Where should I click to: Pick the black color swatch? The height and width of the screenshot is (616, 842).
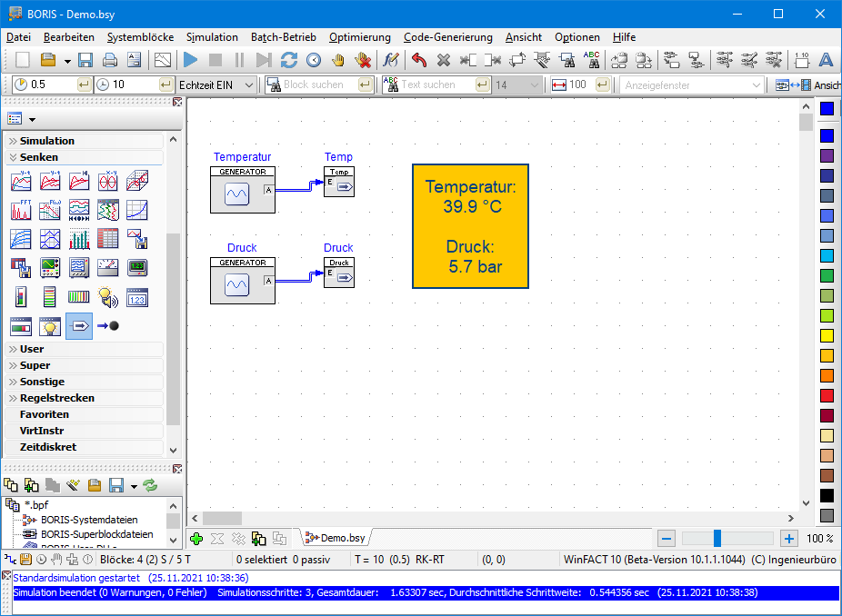click(x=827, y=495)
